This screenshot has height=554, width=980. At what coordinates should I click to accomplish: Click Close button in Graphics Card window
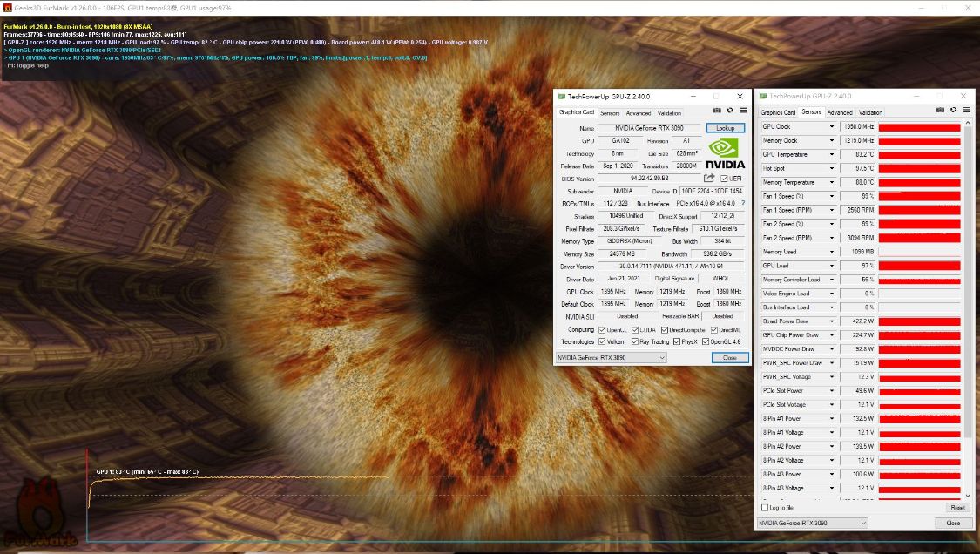pyautogui.click(x=730, y=358)
